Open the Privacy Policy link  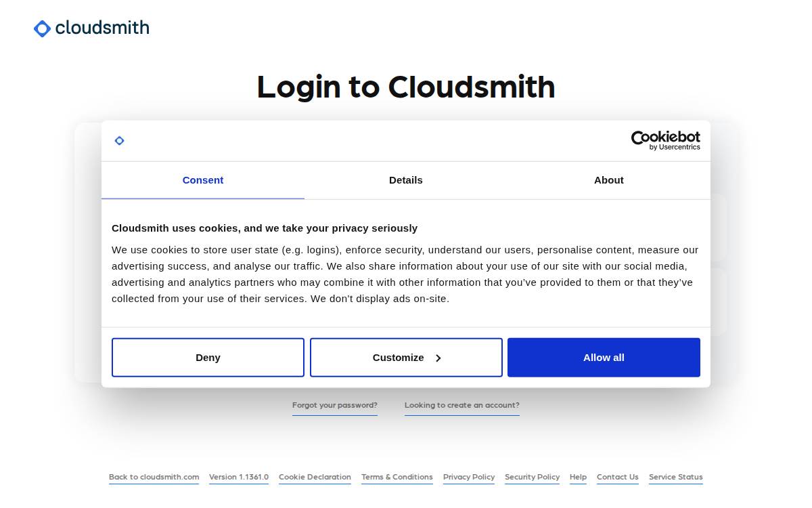(x=469, y=477)
